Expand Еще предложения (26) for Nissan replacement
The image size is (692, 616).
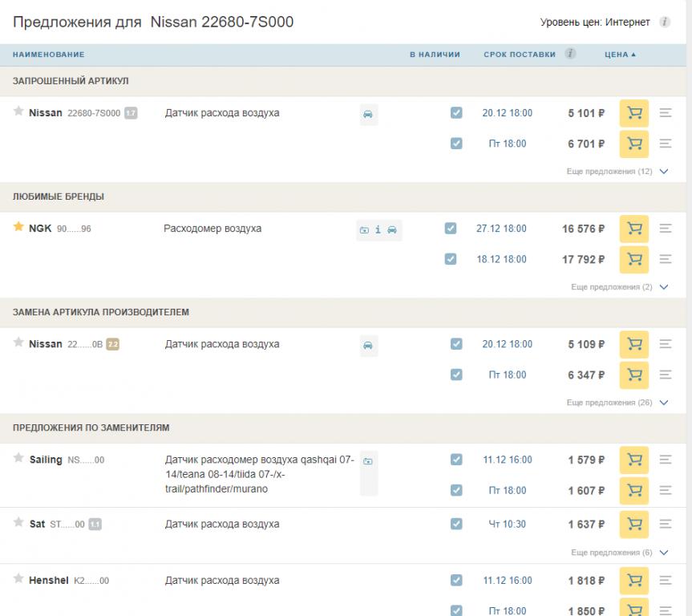[x=617, y=403]
